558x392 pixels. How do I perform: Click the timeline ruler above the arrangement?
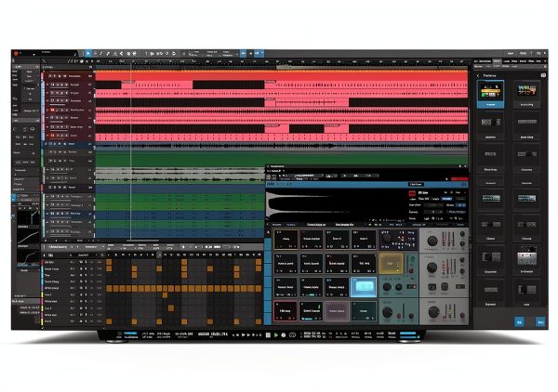281,62
